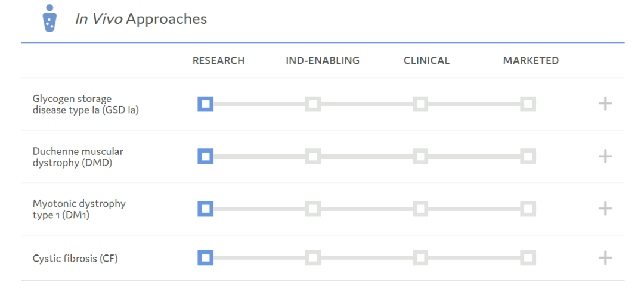Expand the Glycogen storage disease row plus icon
The image size is (644, 292).
point(605,104)
